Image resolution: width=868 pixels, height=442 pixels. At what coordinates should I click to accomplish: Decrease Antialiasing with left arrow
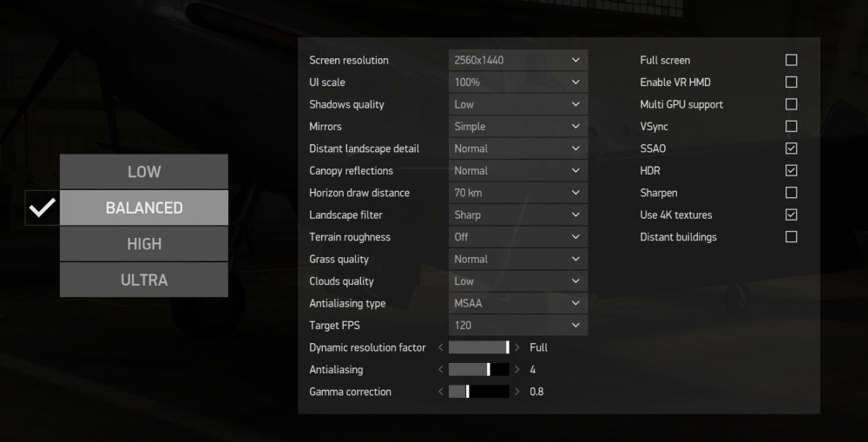tap(441, 369)
